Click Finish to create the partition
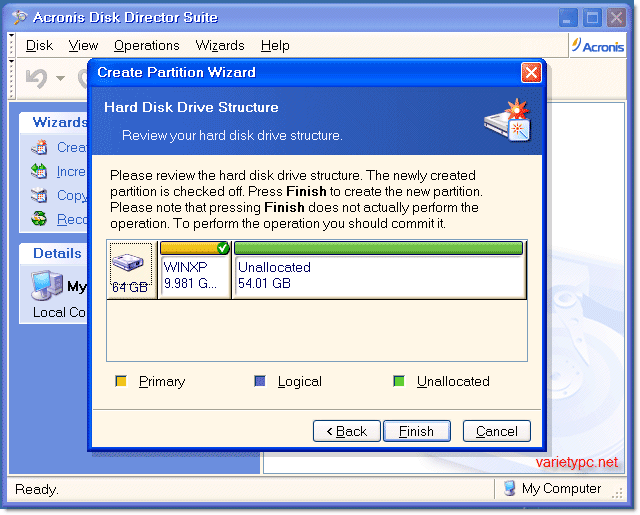 coord(417,431)
